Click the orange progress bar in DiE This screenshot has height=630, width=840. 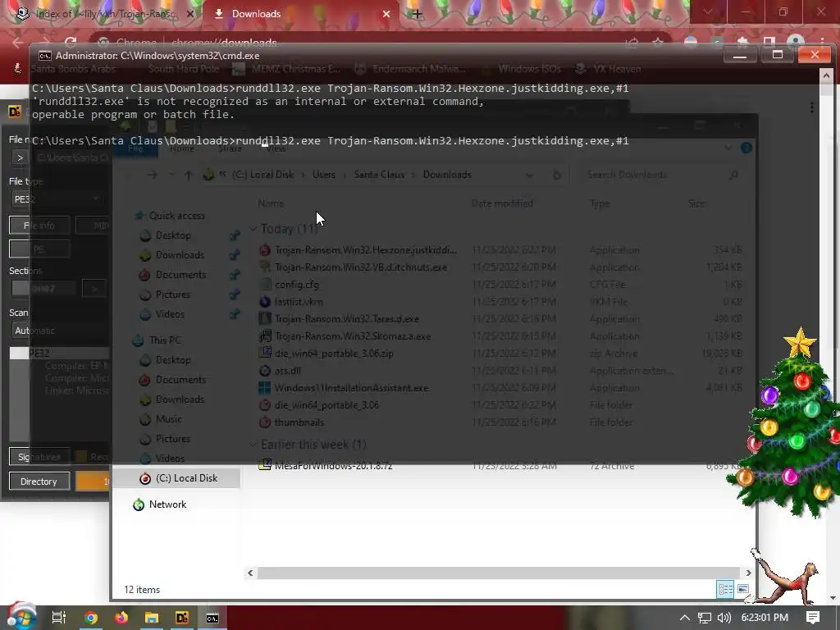click(94, 481)
